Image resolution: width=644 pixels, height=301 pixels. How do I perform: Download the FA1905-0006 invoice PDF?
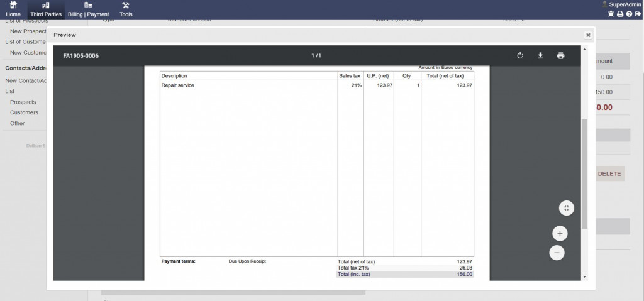[x=540, y=56]
